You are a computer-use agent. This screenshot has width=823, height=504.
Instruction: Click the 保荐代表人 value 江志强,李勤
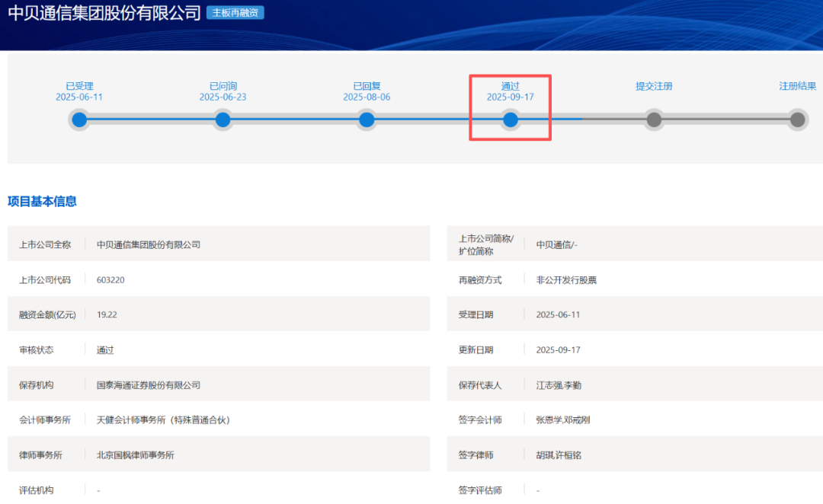point(559,385)
